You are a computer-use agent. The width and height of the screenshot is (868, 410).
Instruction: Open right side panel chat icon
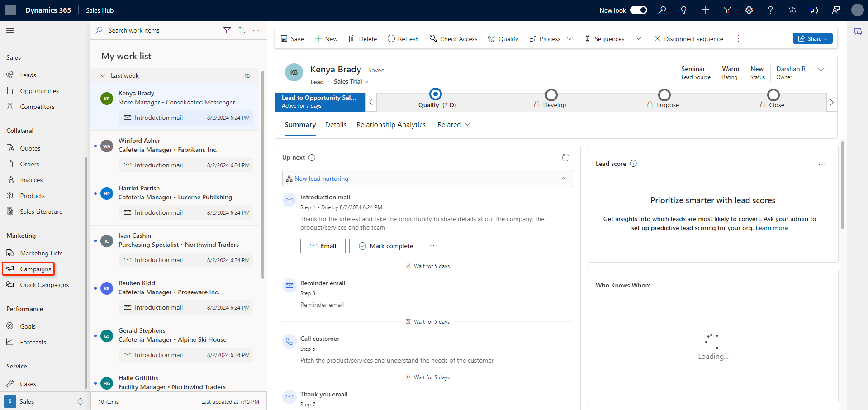coord(858,32)
